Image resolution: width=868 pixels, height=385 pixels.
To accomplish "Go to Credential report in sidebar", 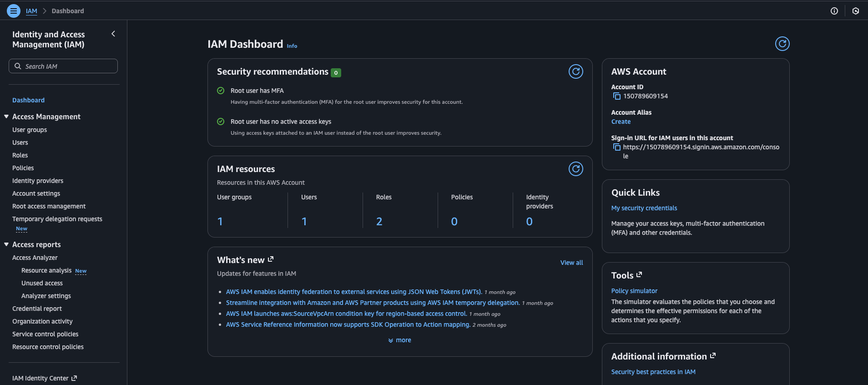I will click(37, 309).
